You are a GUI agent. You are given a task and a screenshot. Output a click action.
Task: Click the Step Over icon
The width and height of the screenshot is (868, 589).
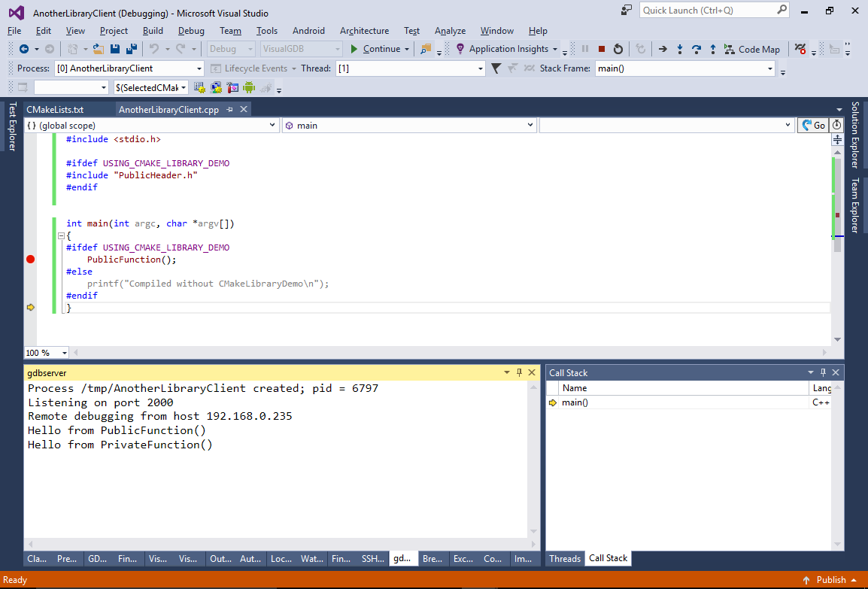pos(697,49)
